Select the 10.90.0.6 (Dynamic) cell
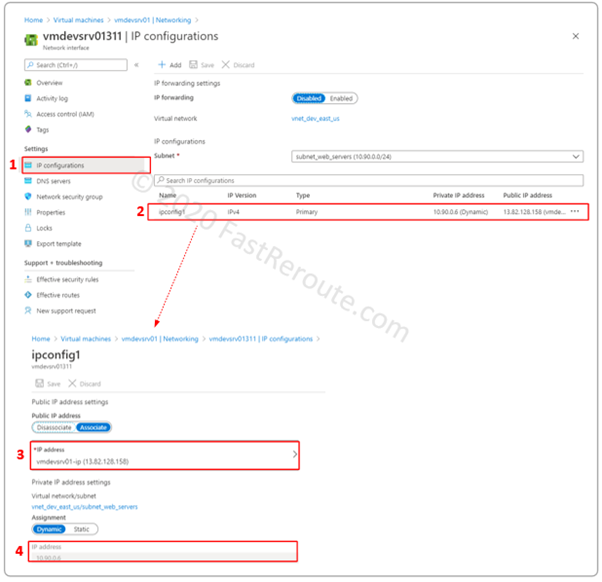The height and width of the screenshot is (582, 602). [x=460, y=212]
